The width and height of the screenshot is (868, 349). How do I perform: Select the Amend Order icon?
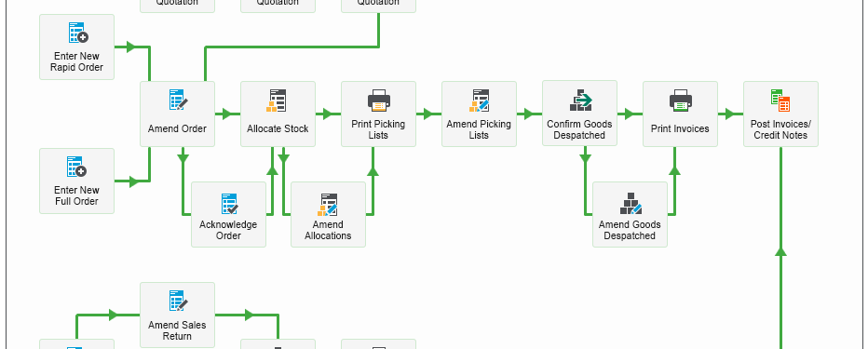pyautogui.click(x=178, y=100)
